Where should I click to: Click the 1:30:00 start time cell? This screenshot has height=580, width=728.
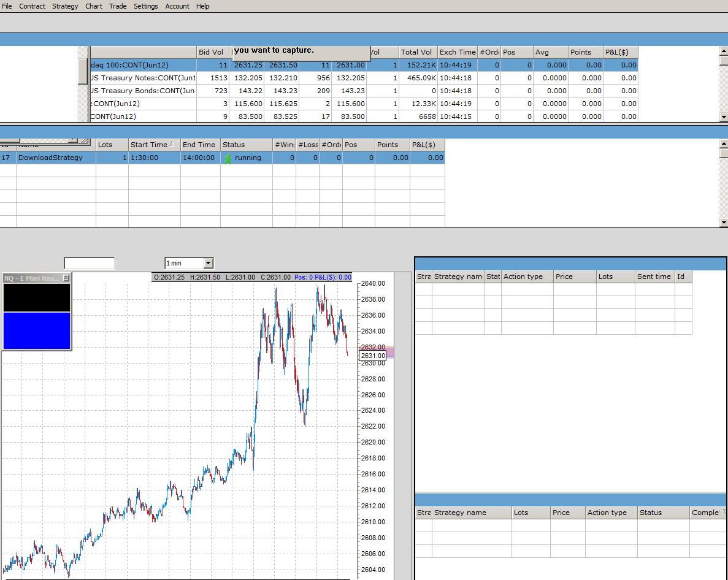point(154,158)
